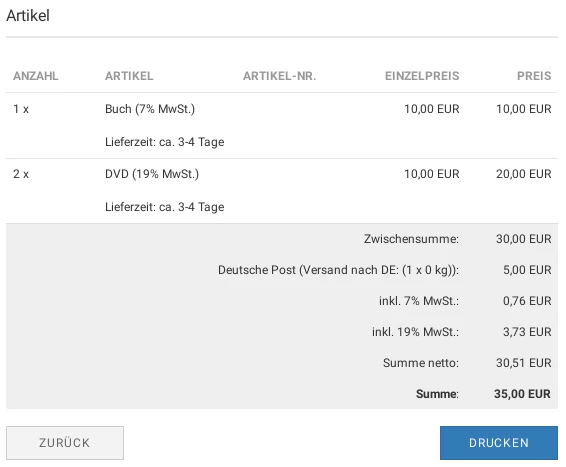Click the ANZAHL column header
Image resolution: width=566 pixels, height=467 pixels.
click(x=36, y=76)
